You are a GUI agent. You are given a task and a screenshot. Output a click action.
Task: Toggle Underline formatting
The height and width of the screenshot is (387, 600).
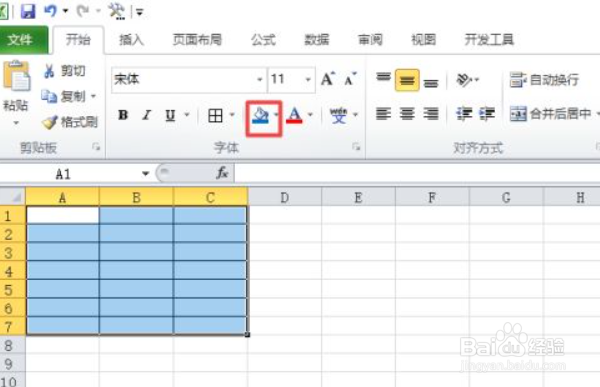coord(170,115)
